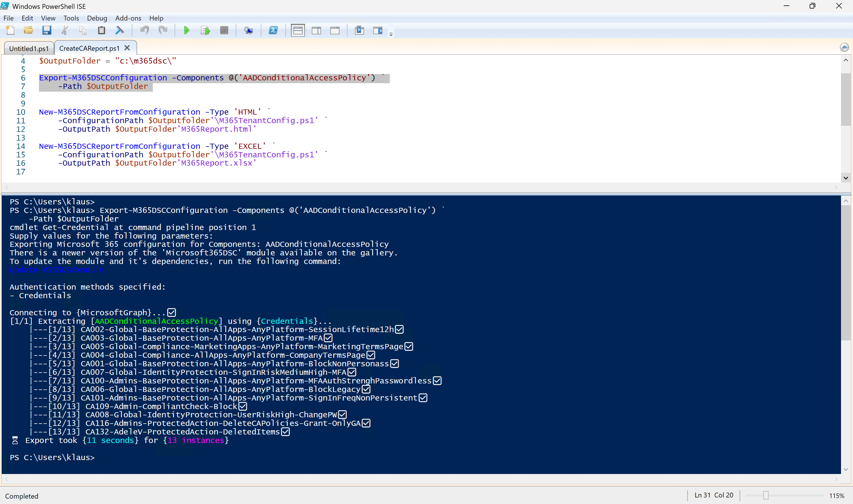Clear the console pane icon
This screenshot has width=853, height=504.
(120, 31)
